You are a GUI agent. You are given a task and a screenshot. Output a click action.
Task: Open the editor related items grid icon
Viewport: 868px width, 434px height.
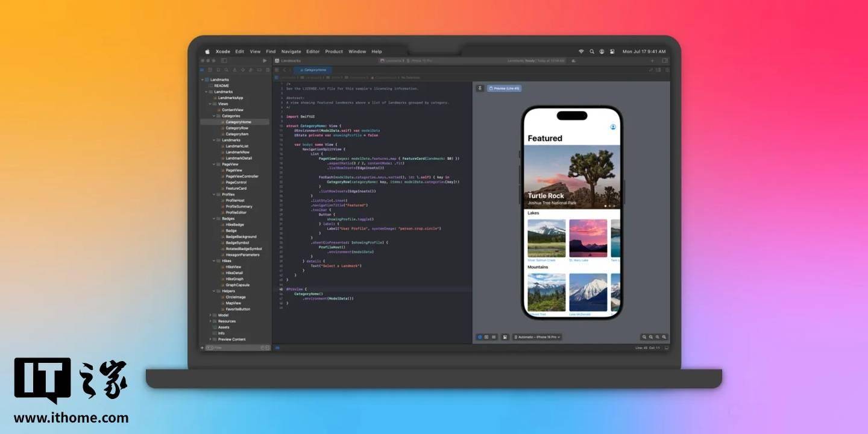click(x=277, y=70)
